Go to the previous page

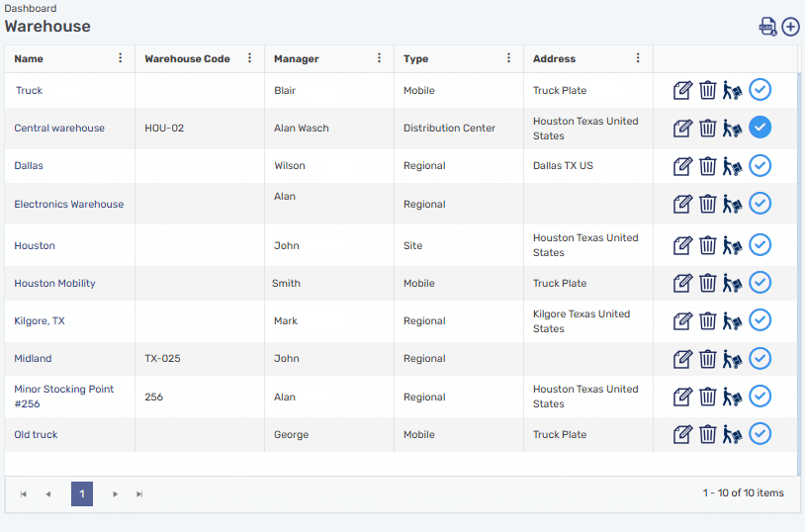(x=47, y=494)
